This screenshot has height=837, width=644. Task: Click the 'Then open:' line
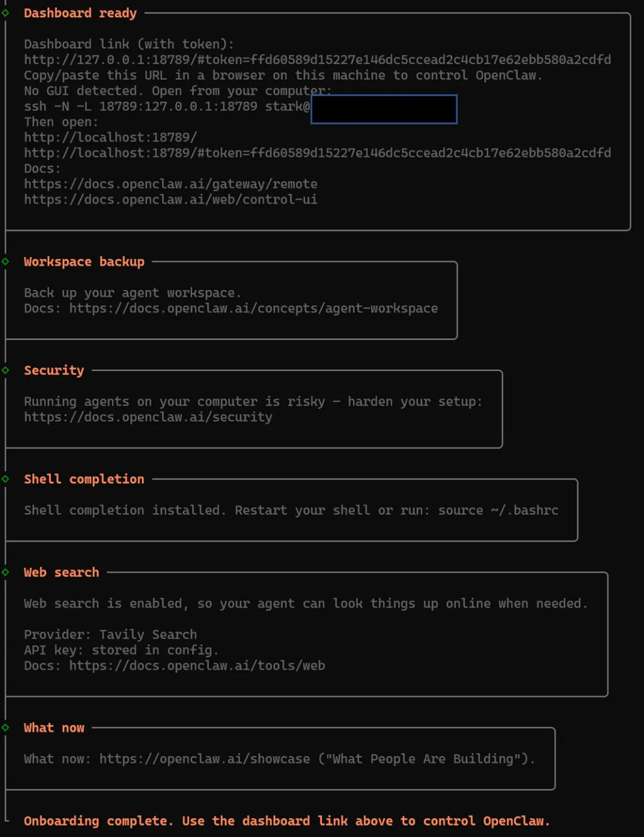[x=61, y=122]
